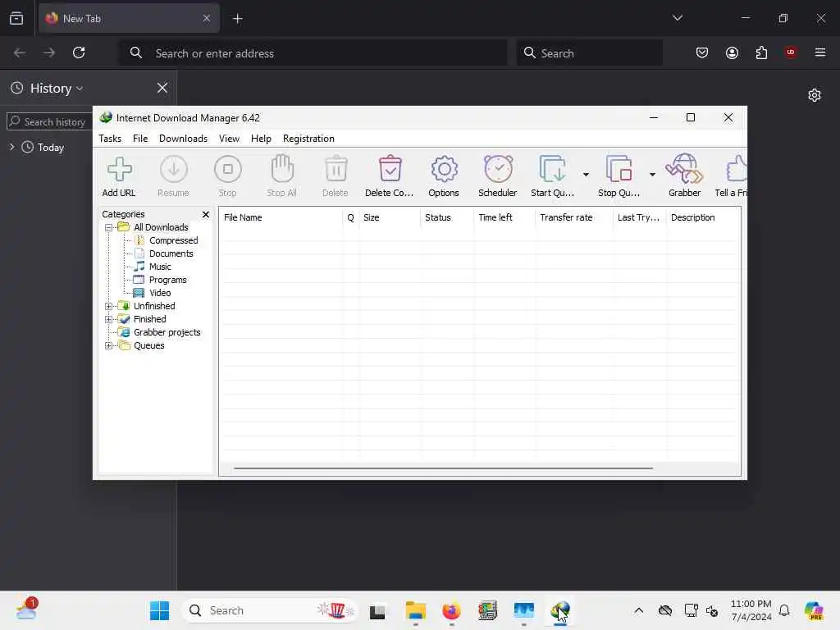Click the Last Try column header
Image resolution: width=840 pixels, height=630 pixels.
(x=640, y=217)
